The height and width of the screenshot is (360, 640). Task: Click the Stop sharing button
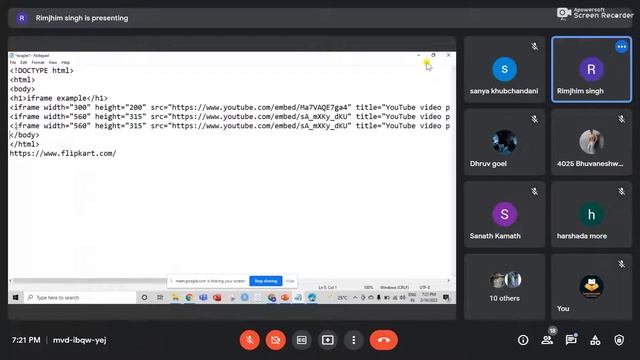tap(266, 281)
